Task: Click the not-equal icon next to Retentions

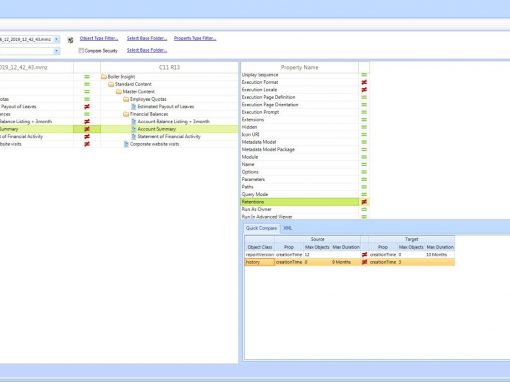Action: coord(364,202)
